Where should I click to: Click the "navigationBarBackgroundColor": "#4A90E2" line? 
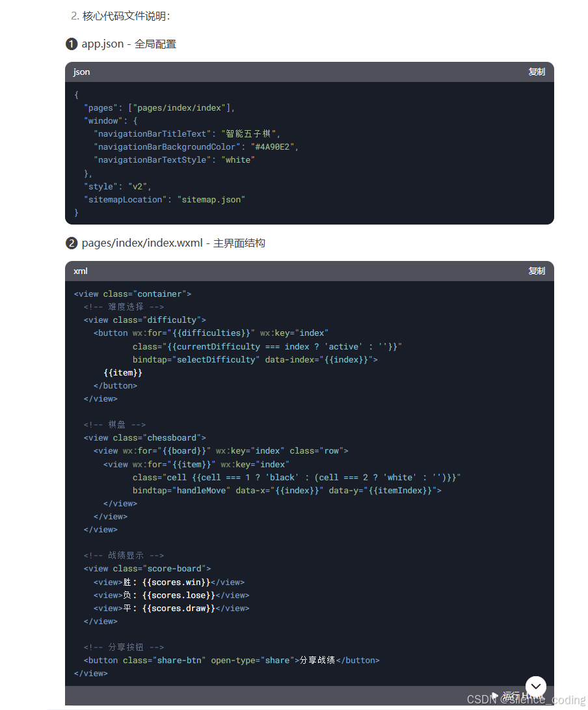click(x=196, y=147)
